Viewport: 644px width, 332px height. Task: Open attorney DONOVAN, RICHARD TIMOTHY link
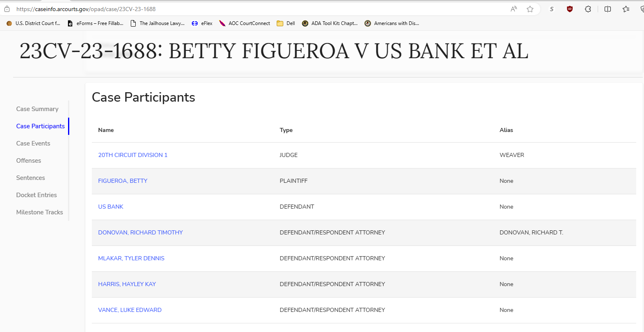pyautogui.click(x=141, y=232)
